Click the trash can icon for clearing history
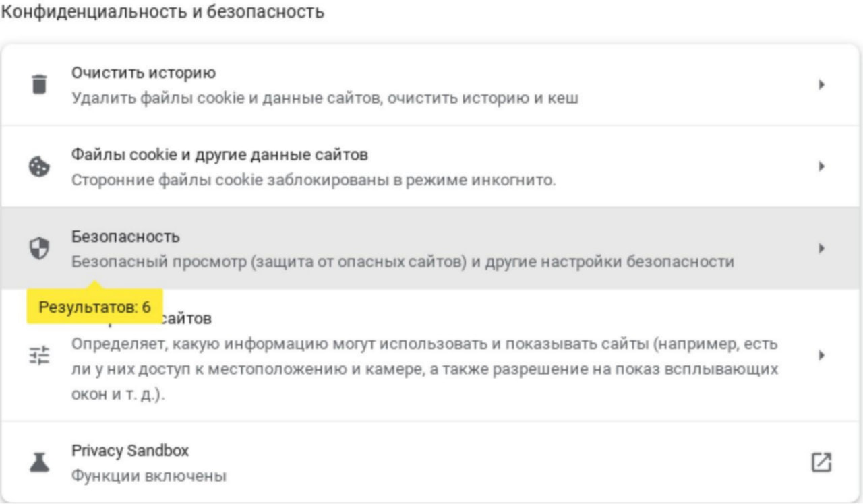This screenshot has width=863, height=504. click(x=40, y=85)
